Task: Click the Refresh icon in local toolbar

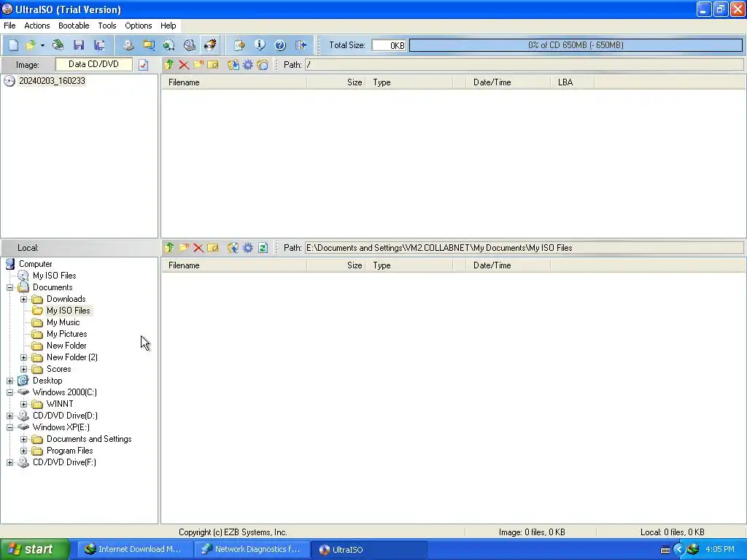Action: (263, 248)
